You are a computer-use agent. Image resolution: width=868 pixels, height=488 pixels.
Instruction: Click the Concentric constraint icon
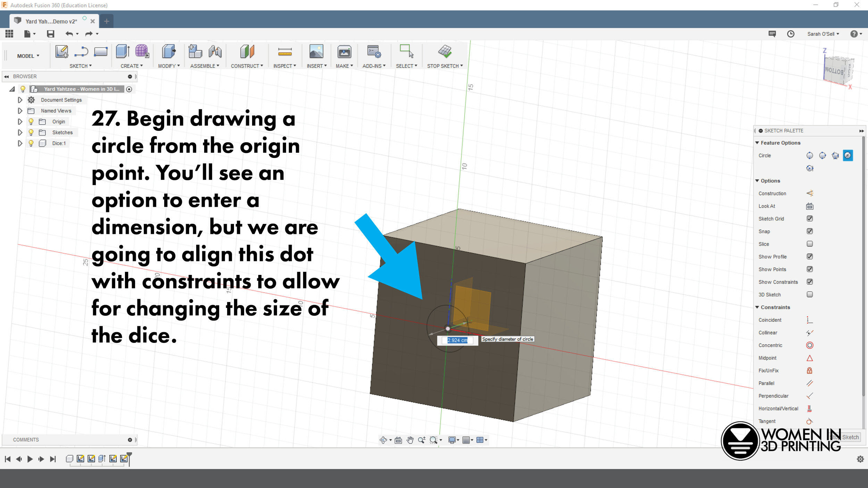(809, 345)
